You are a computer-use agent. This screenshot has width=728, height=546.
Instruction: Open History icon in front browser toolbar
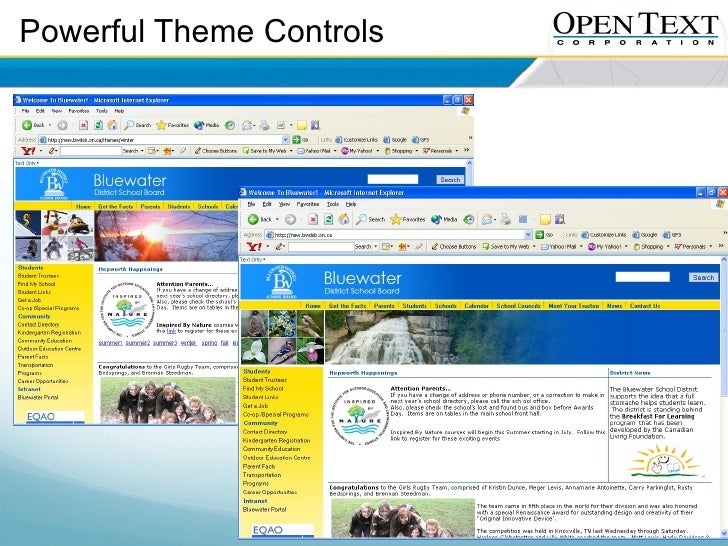coord(468,219)
